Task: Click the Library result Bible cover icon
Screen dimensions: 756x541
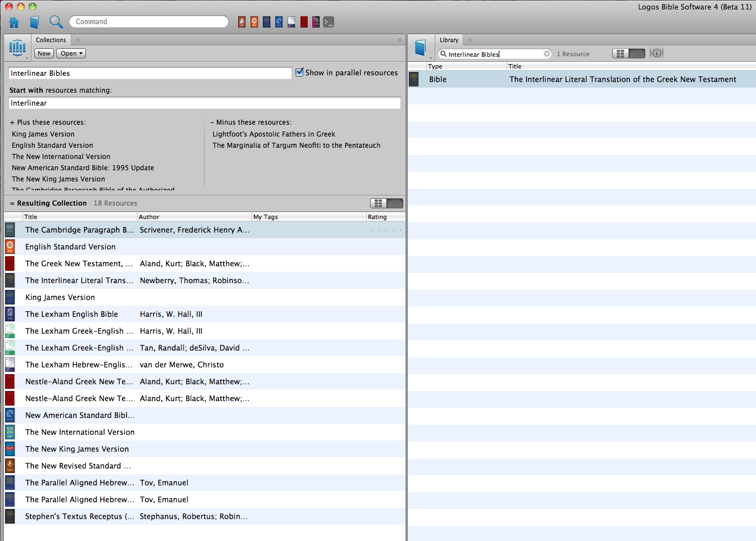Action: coord(414,79)
